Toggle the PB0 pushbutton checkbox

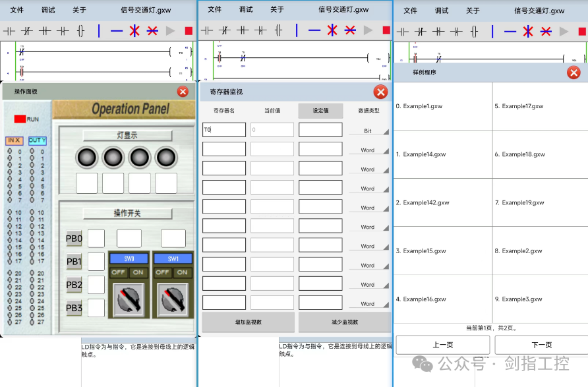pyautogui.click(x=96, y=239)
